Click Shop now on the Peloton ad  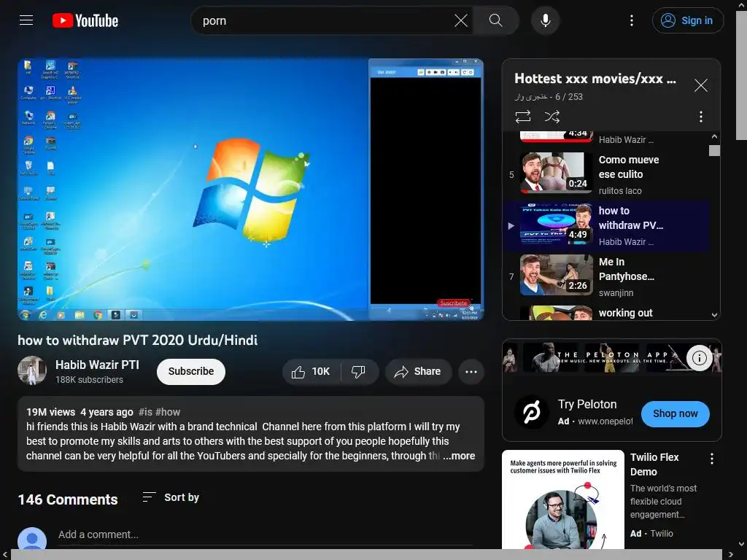click(675, 414)
